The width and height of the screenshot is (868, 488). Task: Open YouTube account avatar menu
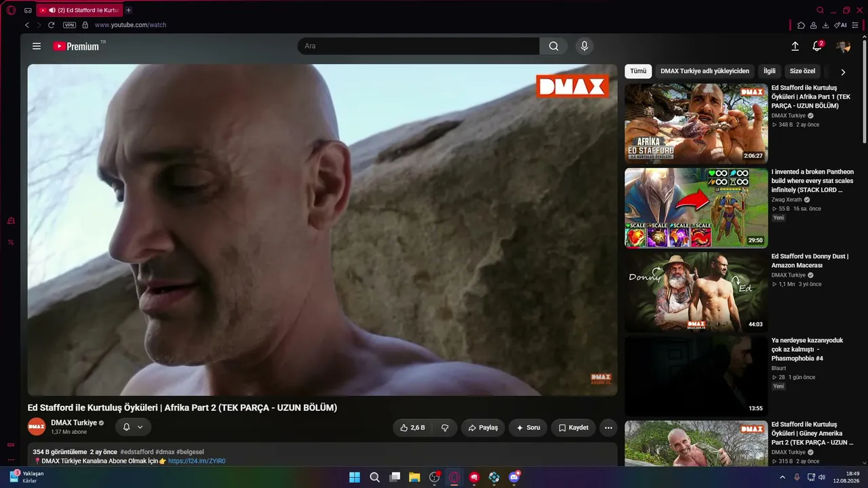(843, 46)
